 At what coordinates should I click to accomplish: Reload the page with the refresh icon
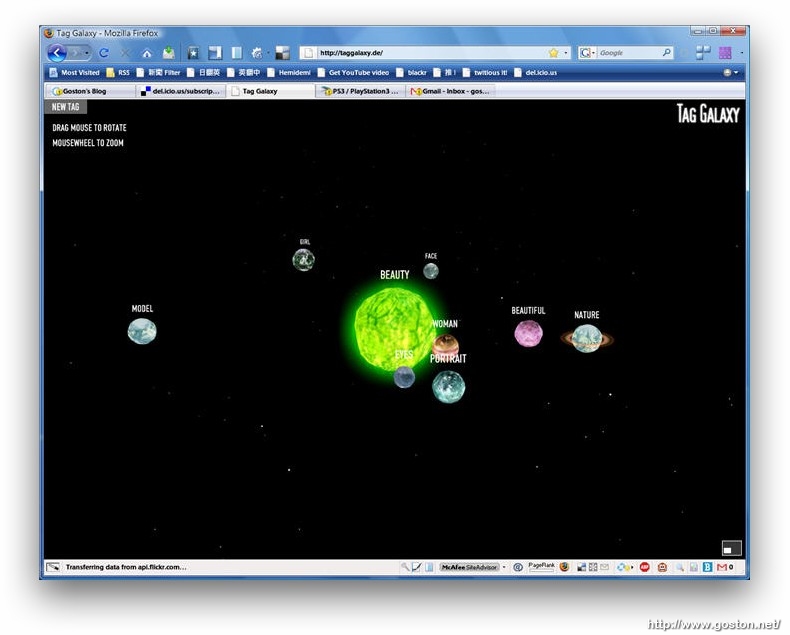click(104, 53)
